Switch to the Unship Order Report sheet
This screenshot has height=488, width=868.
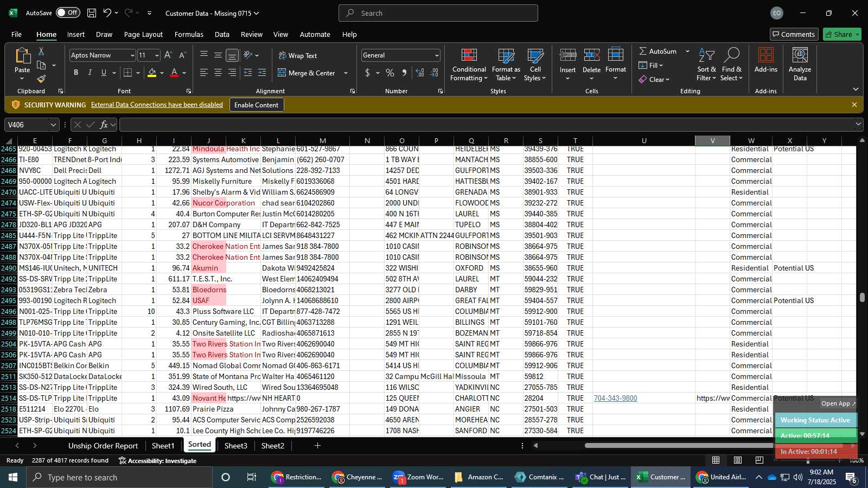click(103, 446)
